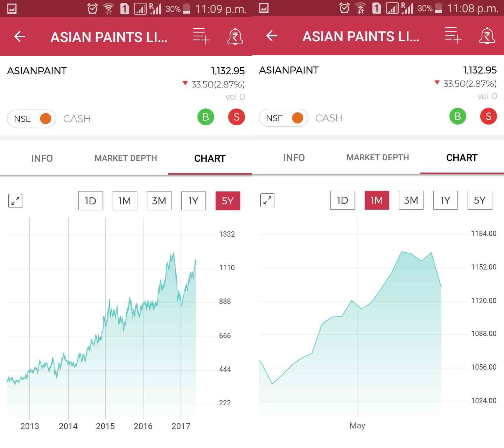This screenshot has height=448, width=504.
Task: Tap the back arrow on the right screen
Action: pyautogui.click(x=272, y=36)
